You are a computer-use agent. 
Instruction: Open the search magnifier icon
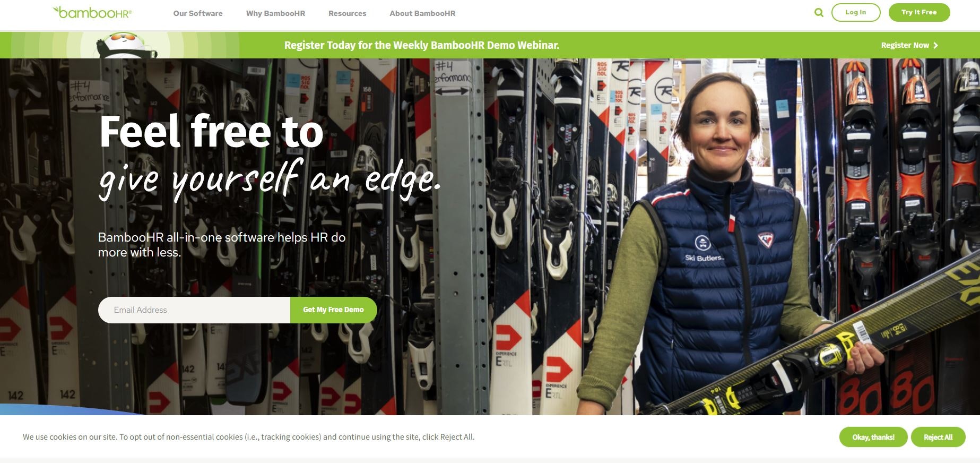click(x=819, y=12)
